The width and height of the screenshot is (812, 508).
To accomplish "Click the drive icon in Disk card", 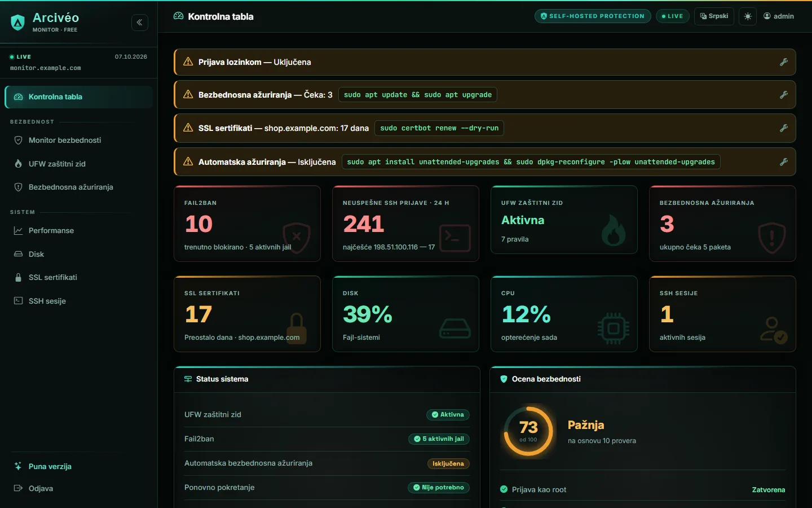I will pos(455,328).
